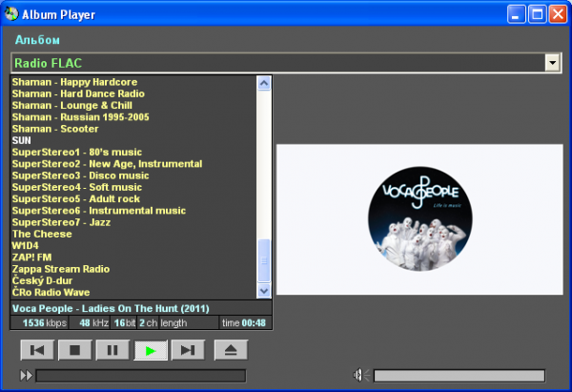Pause the current radio stream
Image resolution: width=572 pixels, height=392 pixels.
click(112, 350)
